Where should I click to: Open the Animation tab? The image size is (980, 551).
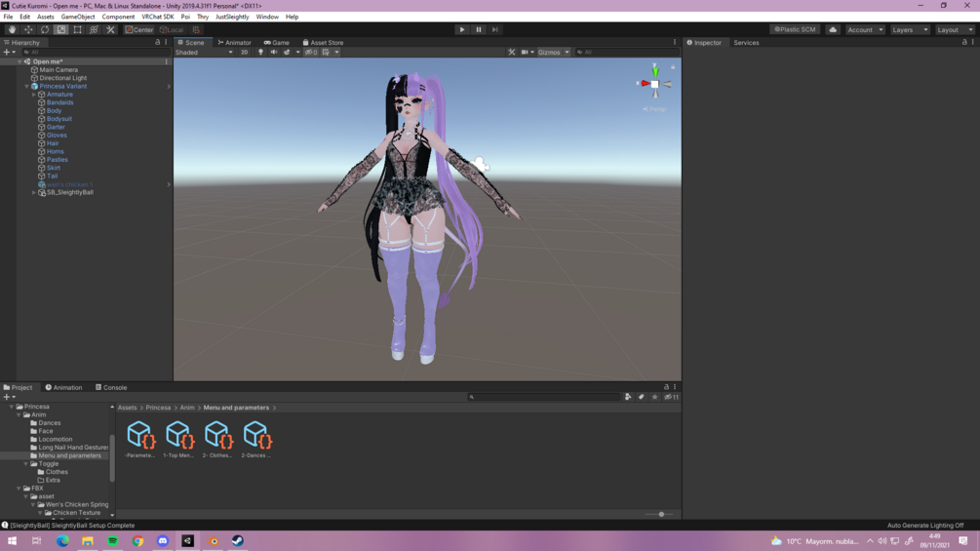[x=63, y=387]
